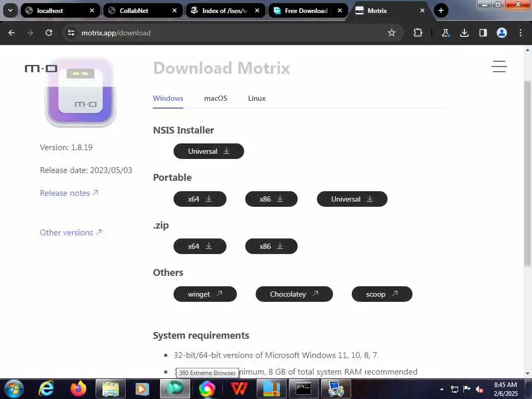This screenshot has height=399, width=532.
Task: Switch to the CollabNet tab
Action: pos(143,10)
